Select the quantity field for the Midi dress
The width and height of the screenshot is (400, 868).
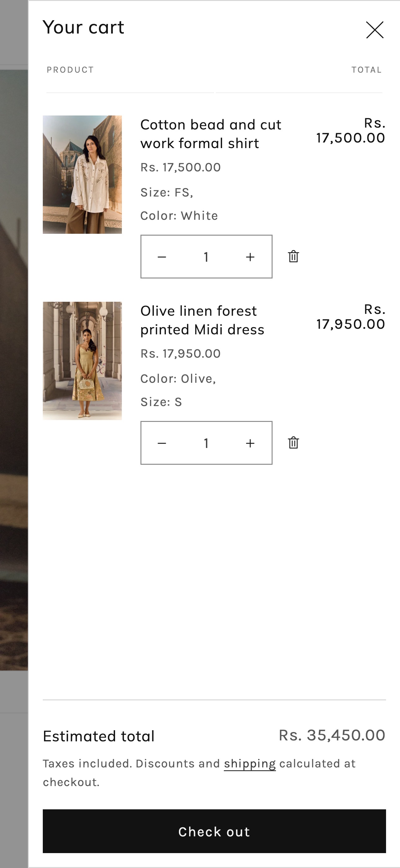pyautogui.click(x=206, y=443)
